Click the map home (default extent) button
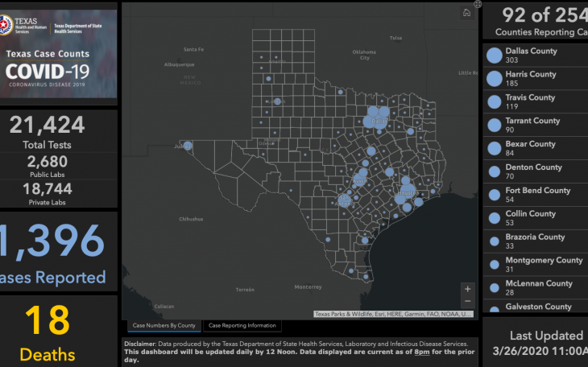This screenshot has width=588, height=367. 466,13
